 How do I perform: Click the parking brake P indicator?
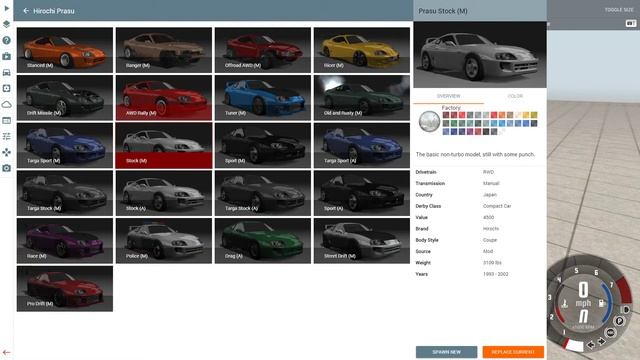(620, 321)
